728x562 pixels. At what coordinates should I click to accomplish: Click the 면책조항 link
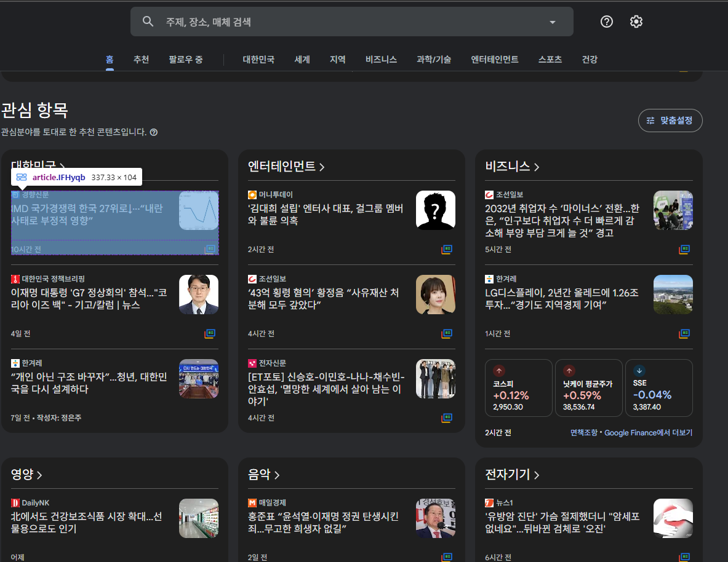point(584,432)
